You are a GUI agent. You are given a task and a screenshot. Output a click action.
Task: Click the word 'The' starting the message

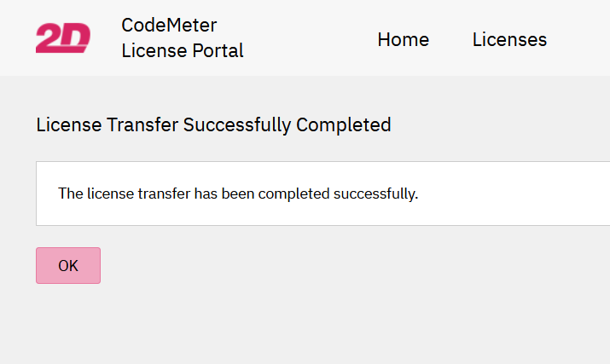70,194
